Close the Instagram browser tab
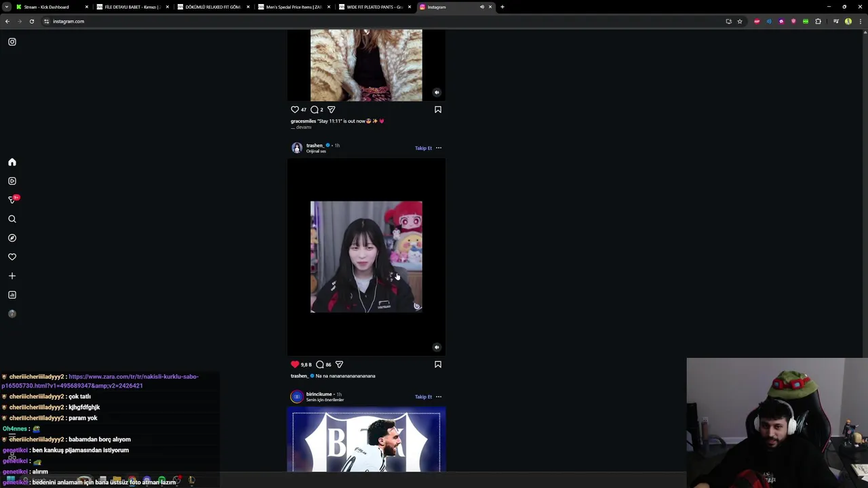 (x=490, y=7)
